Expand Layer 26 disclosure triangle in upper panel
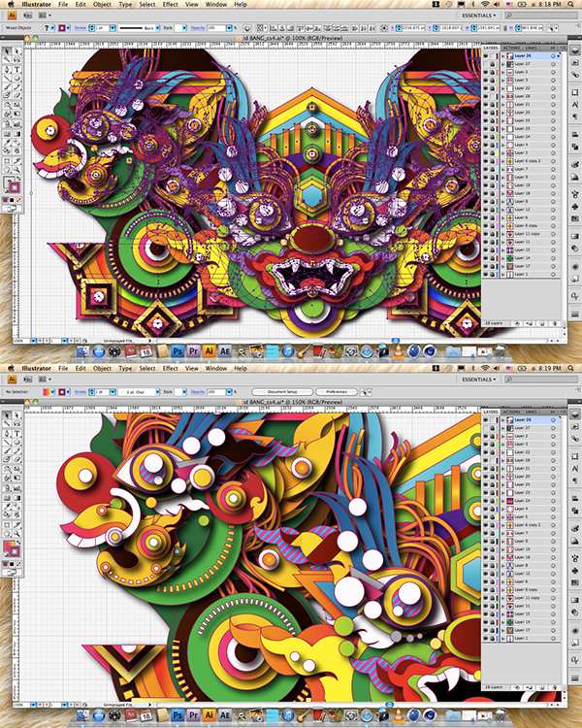This screenshot has height=728, width=582. click(502, 57)
